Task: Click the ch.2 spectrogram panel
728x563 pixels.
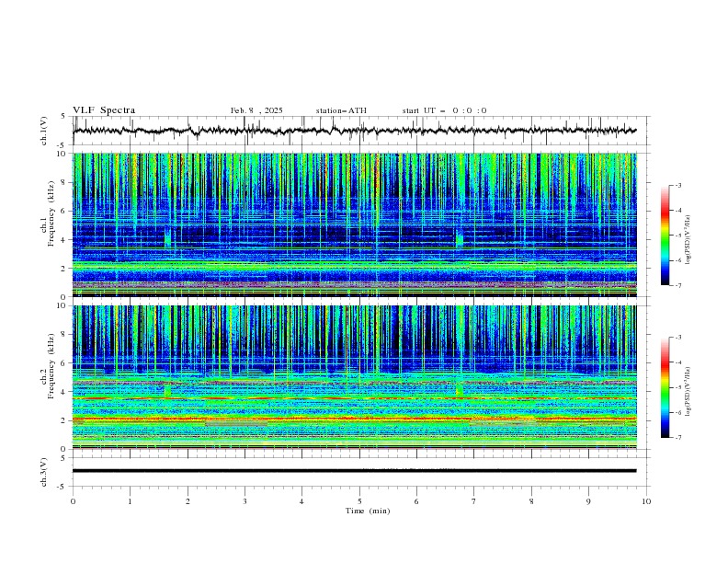Action: pos(354,377)
